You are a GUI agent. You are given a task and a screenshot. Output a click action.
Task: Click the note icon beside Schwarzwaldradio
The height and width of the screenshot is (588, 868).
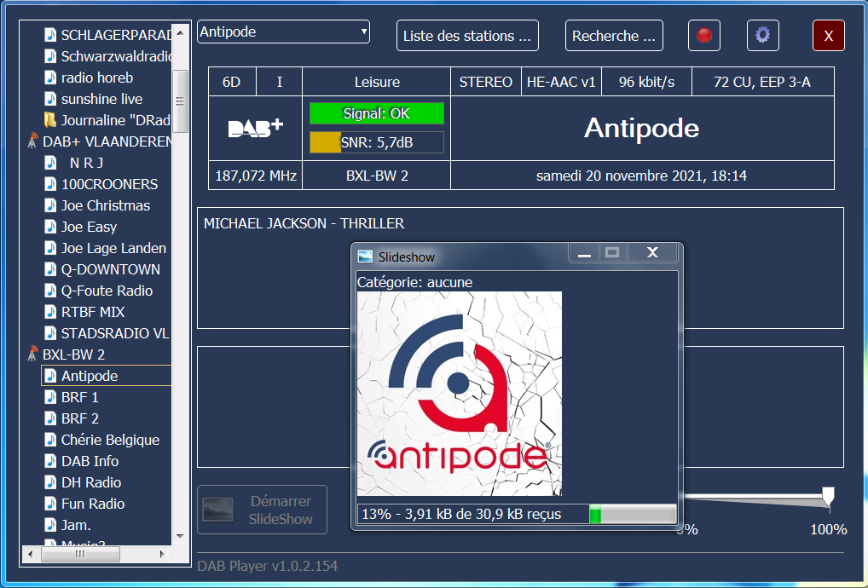tap(50, 56)
